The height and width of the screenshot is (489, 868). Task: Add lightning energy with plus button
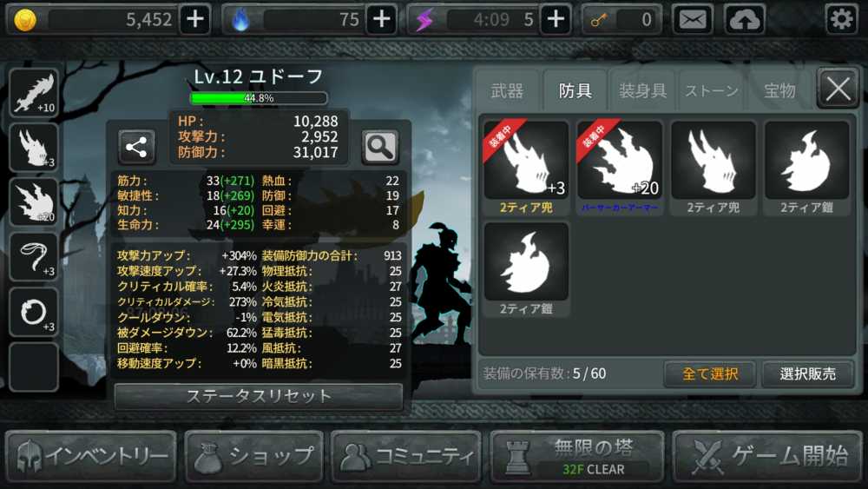point(556,19)
